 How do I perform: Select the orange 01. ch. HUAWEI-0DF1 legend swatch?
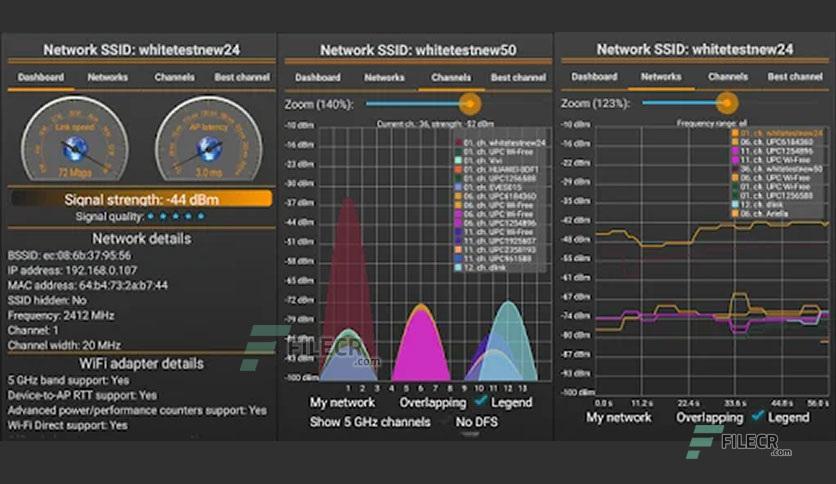tap(458, 170)
